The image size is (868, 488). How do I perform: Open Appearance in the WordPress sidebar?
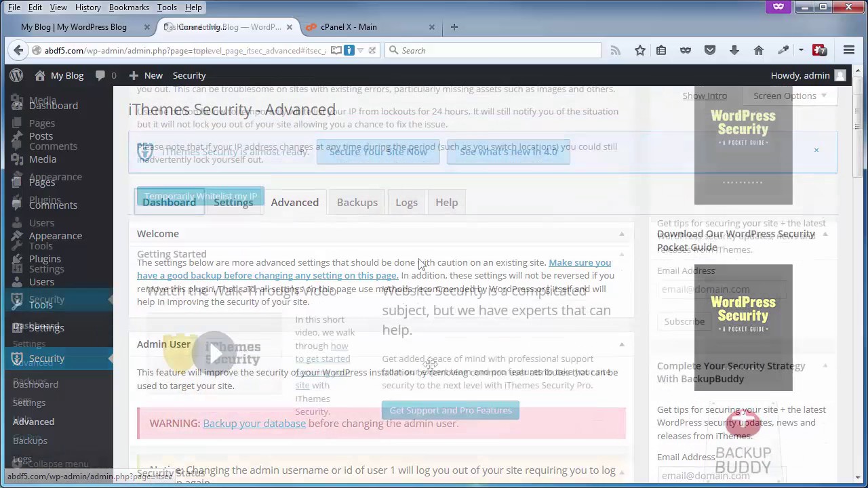click(56, 236)
